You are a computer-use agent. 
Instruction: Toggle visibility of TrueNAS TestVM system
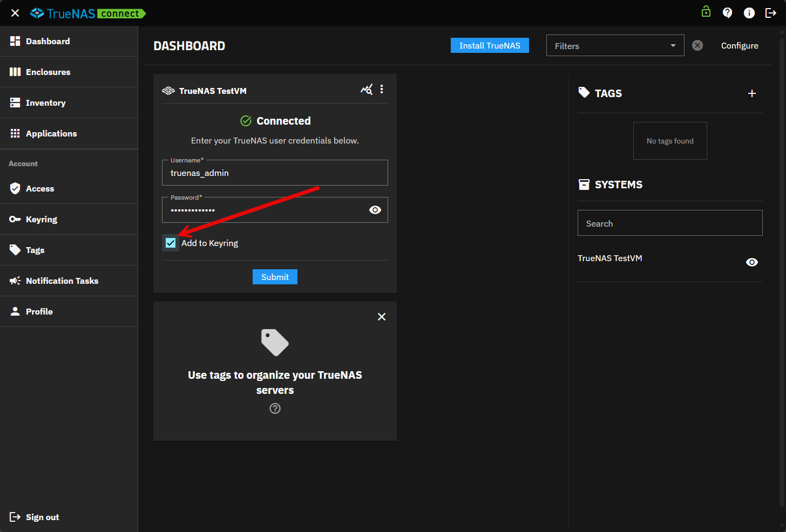click(x=752, y=262)
